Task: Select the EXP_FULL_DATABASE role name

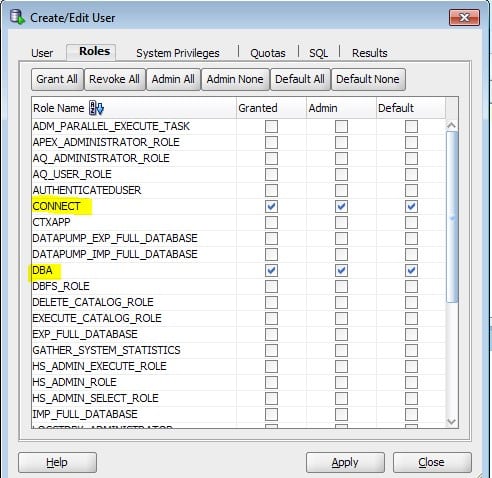Action: coord(85,334)
